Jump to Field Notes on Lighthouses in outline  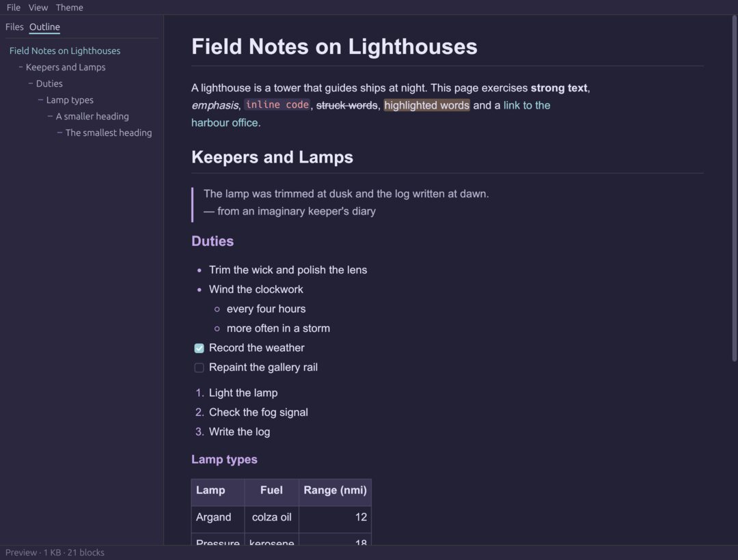(x=65, y=51)
